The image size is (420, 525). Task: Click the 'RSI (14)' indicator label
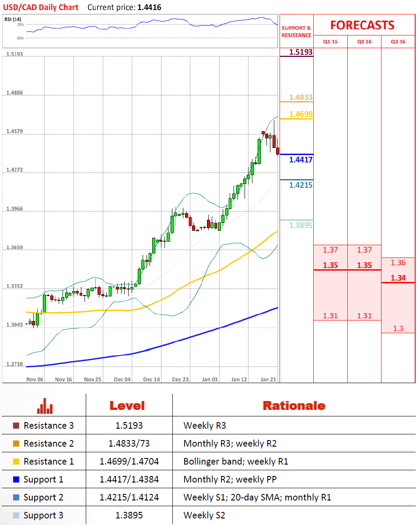point(13,19)
